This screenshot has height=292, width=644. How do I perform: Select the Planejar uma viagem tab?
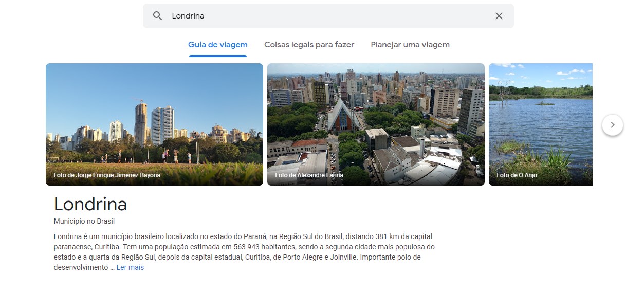[x=410, y=45]
